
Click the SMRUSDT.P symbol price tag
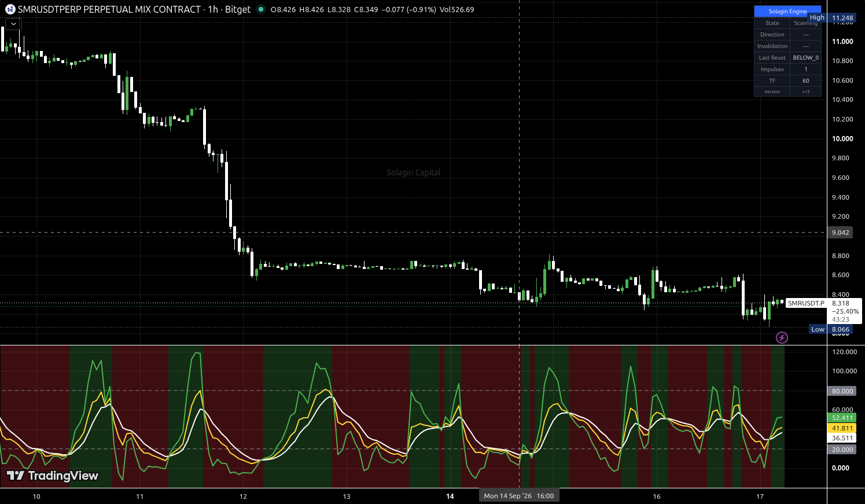tap(806, 303)
